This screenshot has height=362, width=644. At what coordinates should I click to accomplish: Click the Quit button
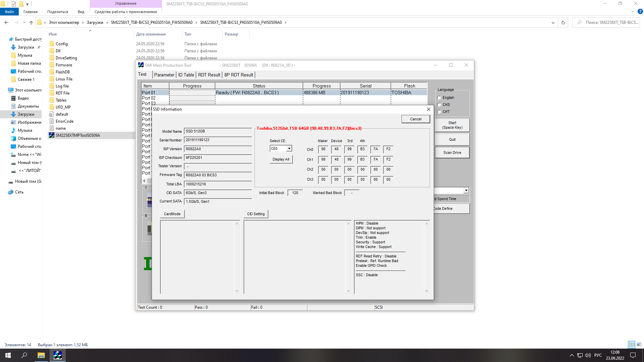452,139
